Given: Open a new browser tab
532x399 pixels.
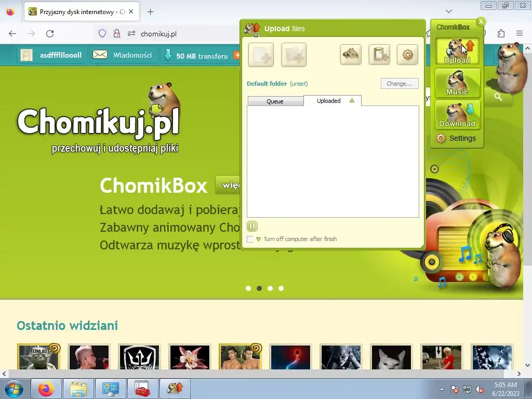Looking at the screenshot, I should click(150, 12).
